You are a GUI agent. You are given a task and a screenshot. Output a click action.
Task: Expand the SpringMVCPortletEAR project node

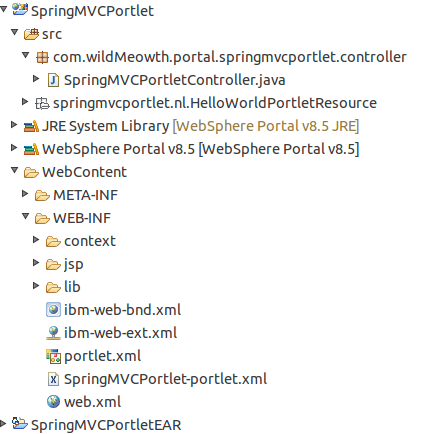tap(3, 423)
